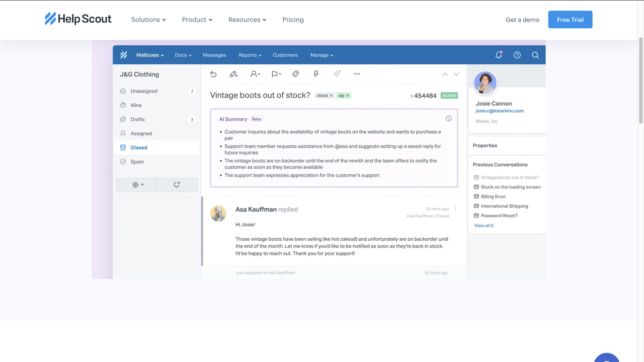Click the page vertical scrollbar
Screen dimensions: 644x362
(640, 80)
